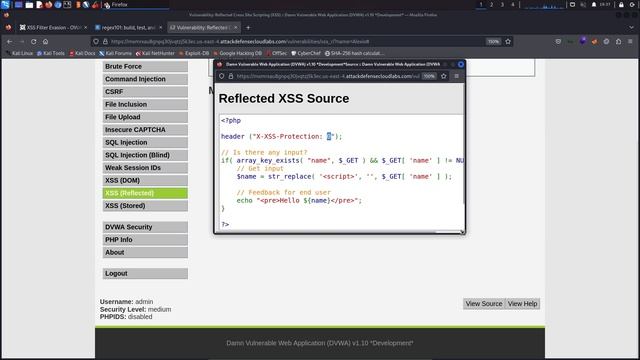Switch to workspace 3
This screenshot has height=360, width=640.
[502, 4]
